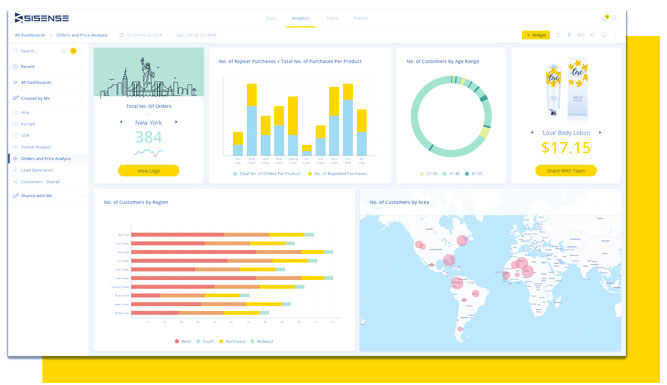Click the folder icon next to Search
The height and width of the screenshot is (385, 667).
(63, 51)
